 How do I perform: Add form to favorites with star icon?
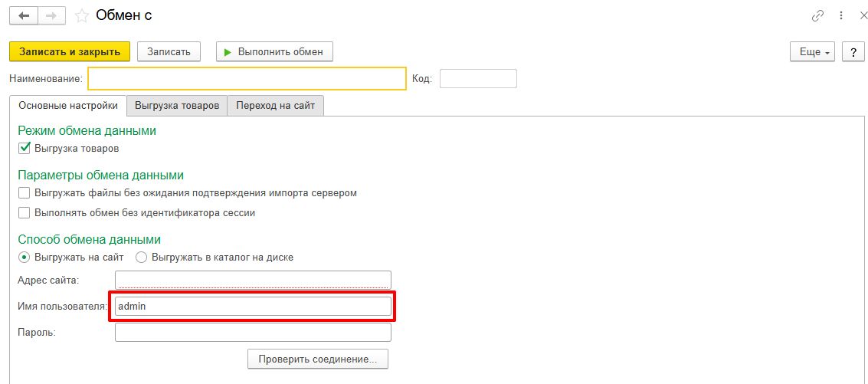(82, 15)
